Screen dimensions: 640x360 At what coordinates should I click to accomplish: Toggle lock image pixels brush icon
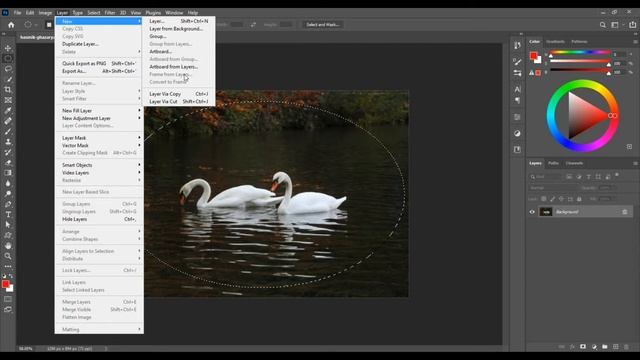pos(552,199)
